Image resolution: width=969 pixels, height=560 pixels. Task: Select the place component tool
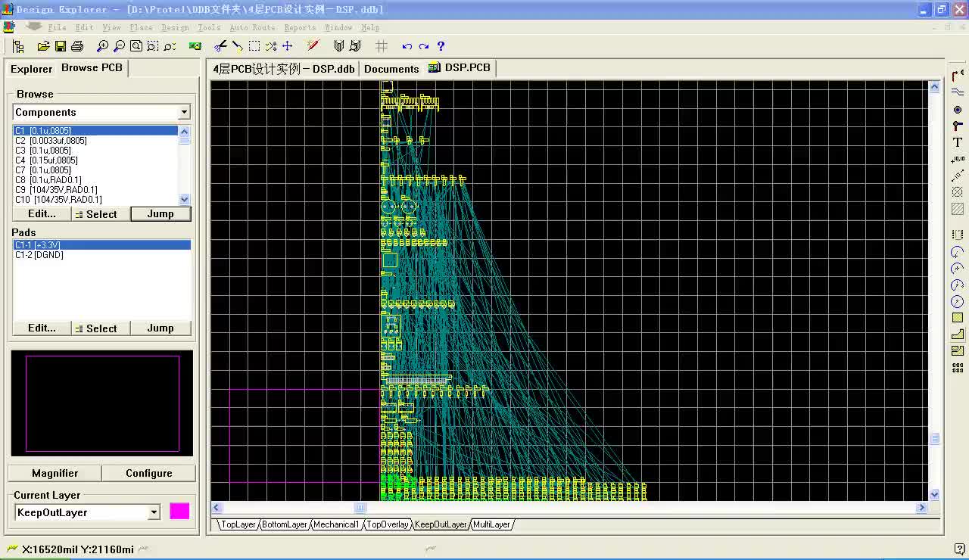tap(958, 235)
